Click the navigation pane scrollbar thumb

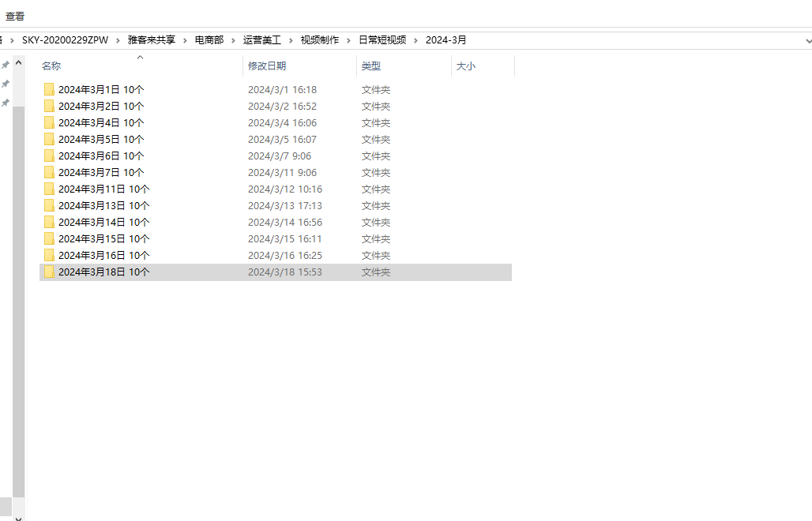pyautogui.click(x=19, y=302)
